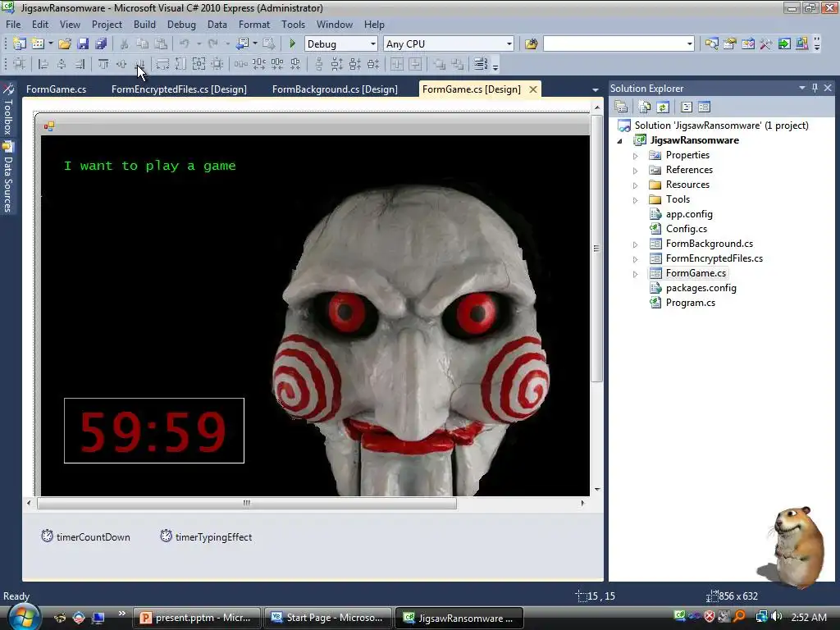Open Find in Files with the binoculars folder icon

coord(531,44)
